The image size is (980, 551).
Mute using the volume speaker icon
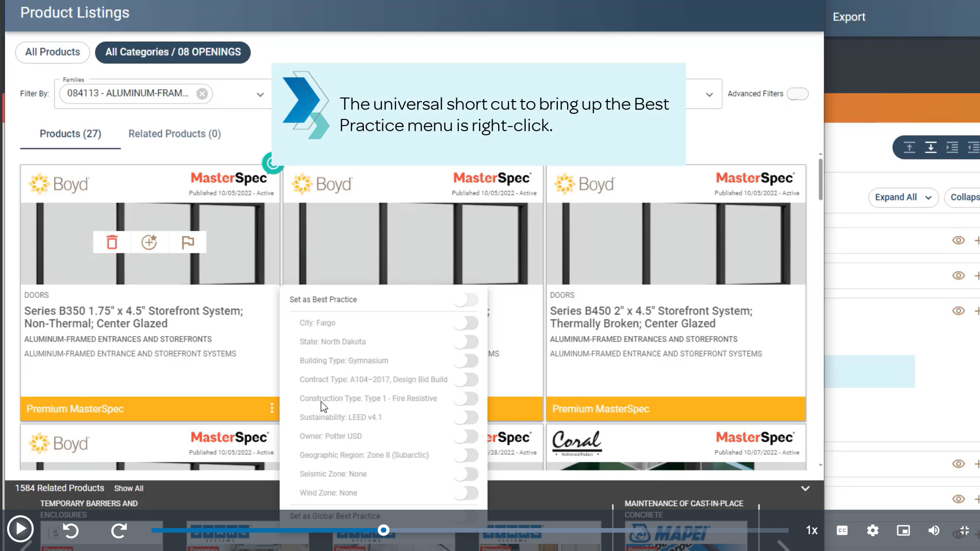tap(934, 531)
